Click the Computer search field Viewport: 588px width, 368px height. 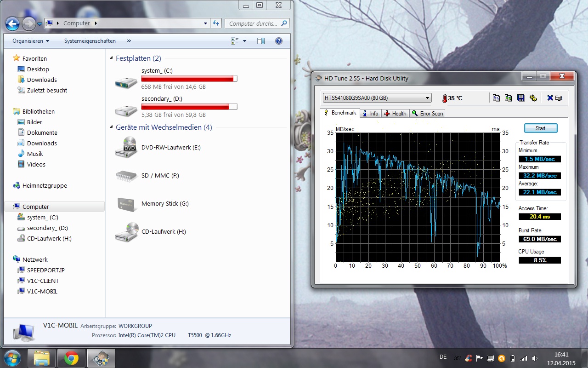pos(256,23)
